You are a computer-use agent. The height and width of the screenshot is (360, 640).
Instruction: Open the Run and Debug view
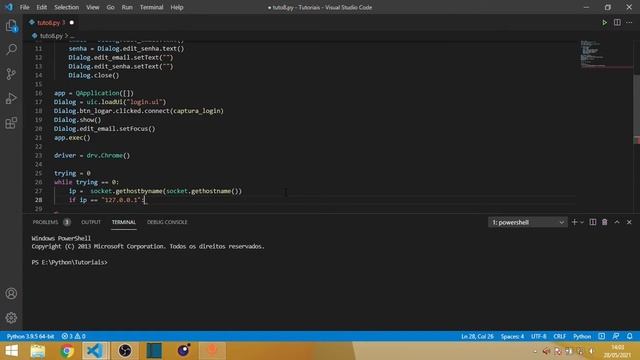[11, 98]
